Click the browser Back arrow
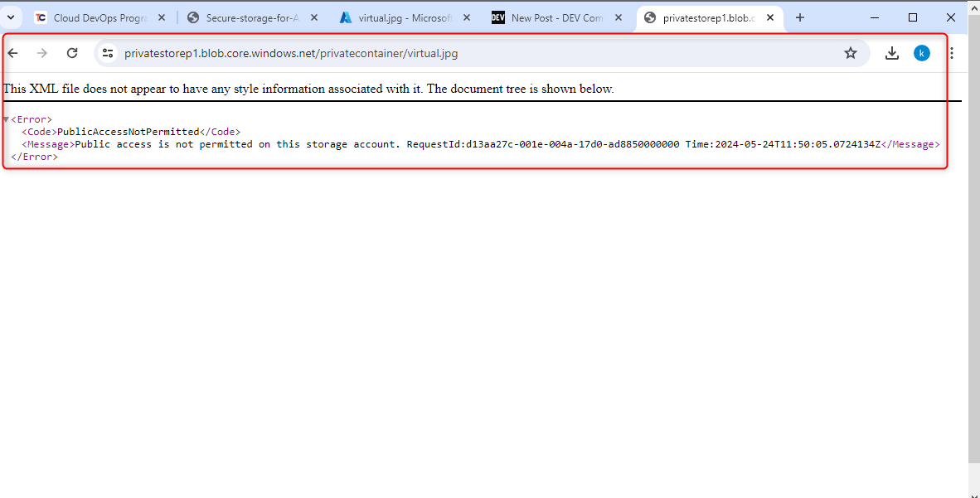The height and width of the screenshot is (498, 980). pyautogui.click(x=12, y=53)
